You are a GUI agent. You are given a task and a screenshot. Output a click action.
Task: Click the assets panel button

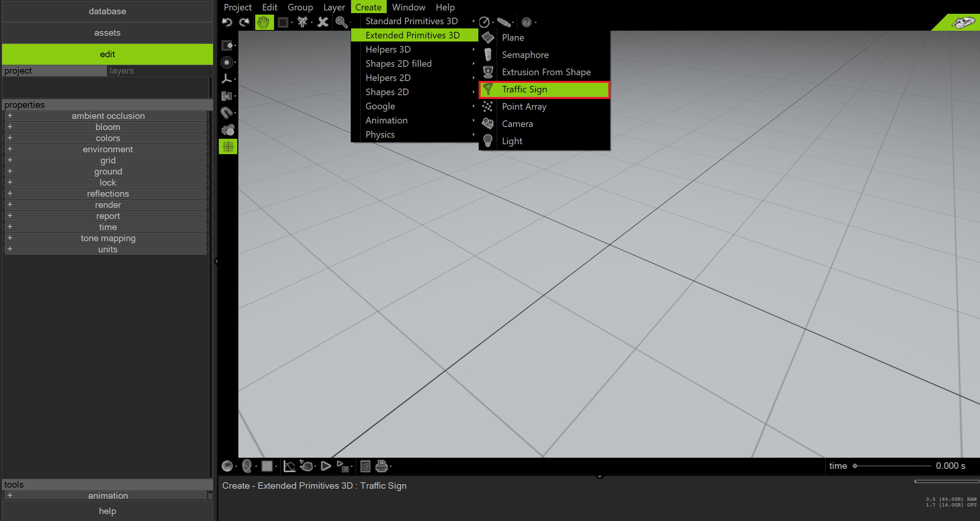(x=107, y=33)
